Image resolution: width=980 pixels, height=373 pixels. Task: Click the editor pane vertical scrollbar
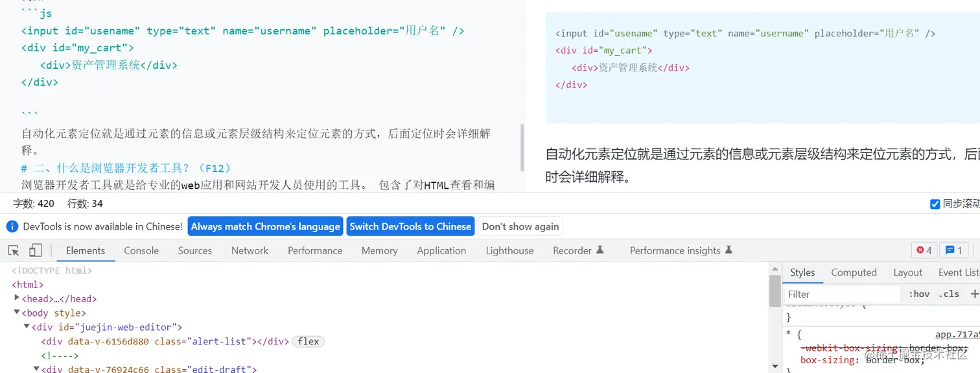click(521, 147)
